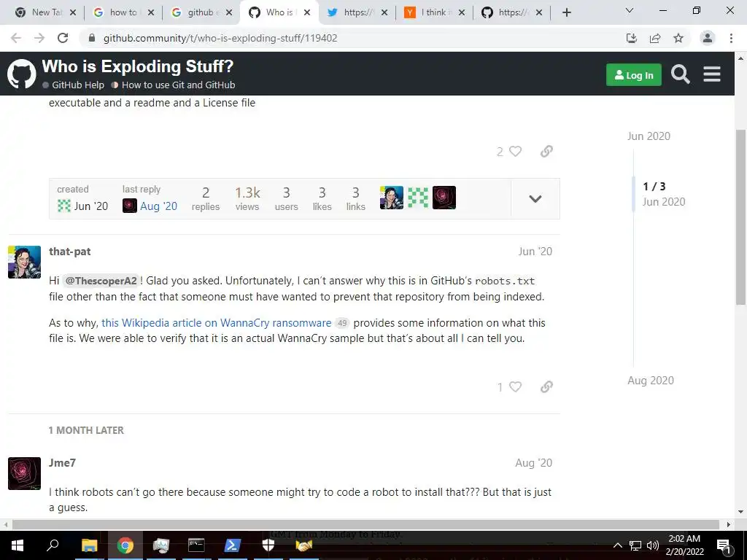Go back using the browser back arrow
The height and width of the screenshot is (560, 747).
(16, 38)
